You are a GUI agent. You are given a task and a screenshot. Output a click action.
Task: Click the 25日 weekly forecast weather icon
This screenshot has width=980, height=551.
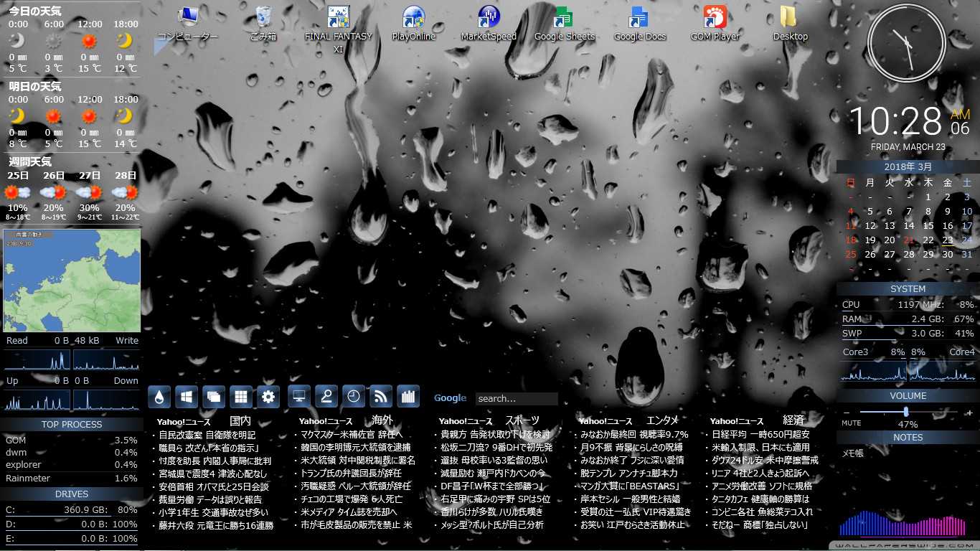[x=17, y=192]
